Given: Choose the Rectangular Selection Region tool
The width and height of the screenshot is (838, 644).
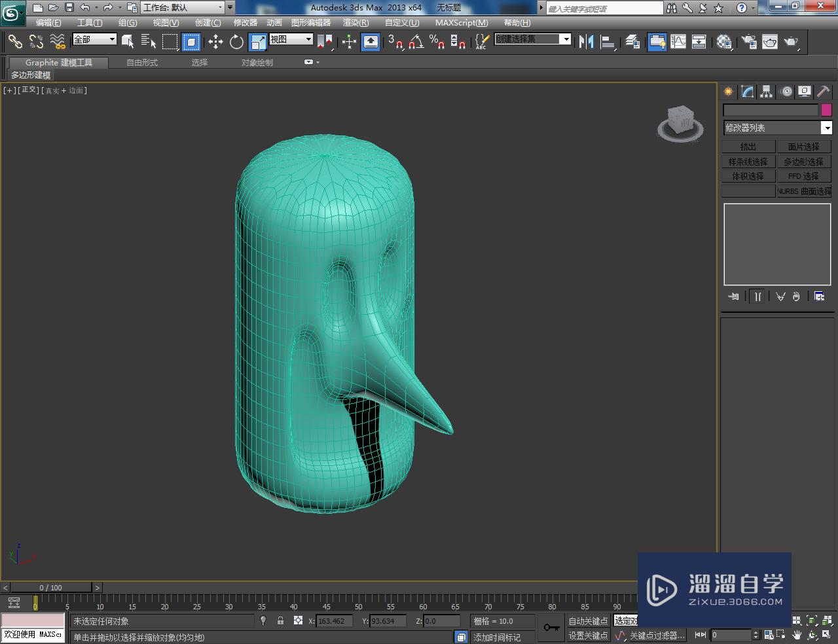Looking at the screenshot, I should tap(170, 42).
